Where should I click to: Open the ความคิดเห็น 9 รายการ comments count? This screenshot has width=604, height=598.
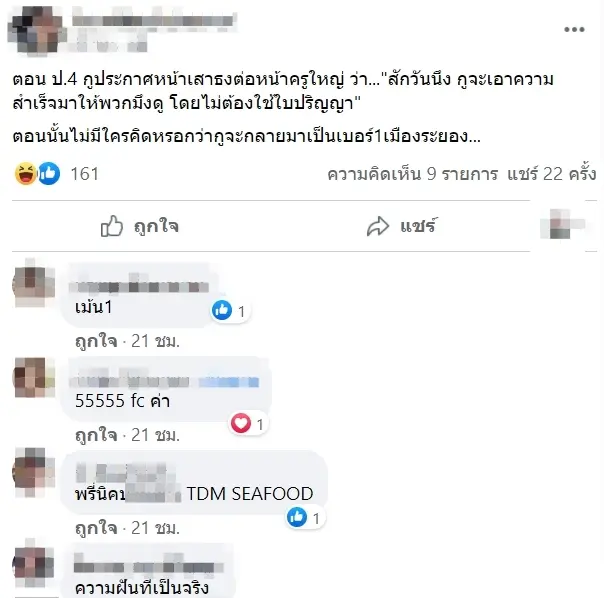413,174
